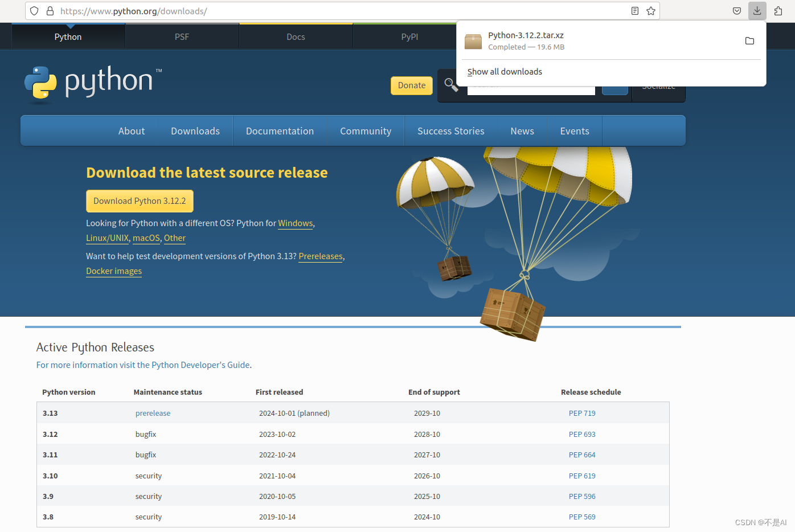Open Show all downloads
This screenshot has height=532, width=795.
coord(505,72)
